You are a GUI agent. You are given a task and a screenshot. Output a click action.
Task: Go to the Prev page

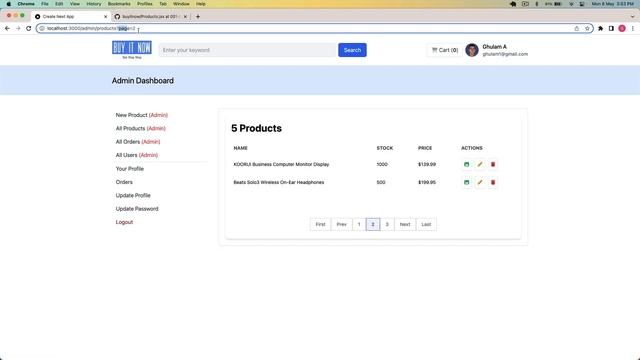[342, 224]
